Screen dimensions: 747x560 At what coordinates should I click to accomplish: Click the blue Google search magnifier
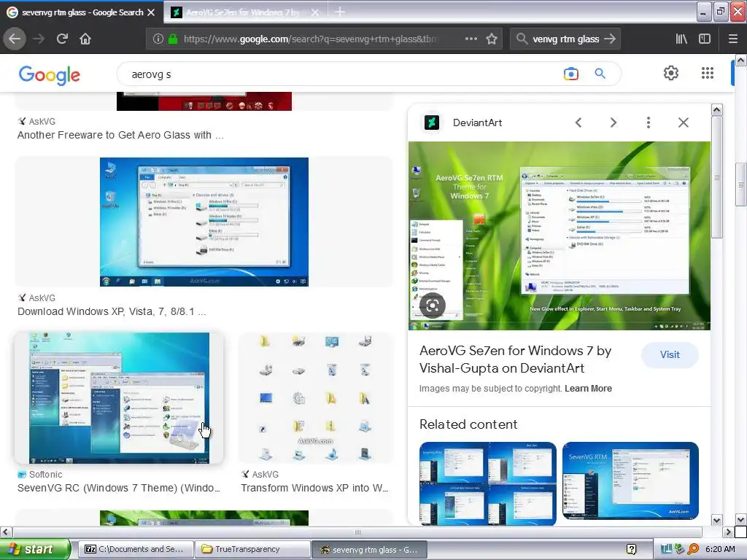click(600, 74)
